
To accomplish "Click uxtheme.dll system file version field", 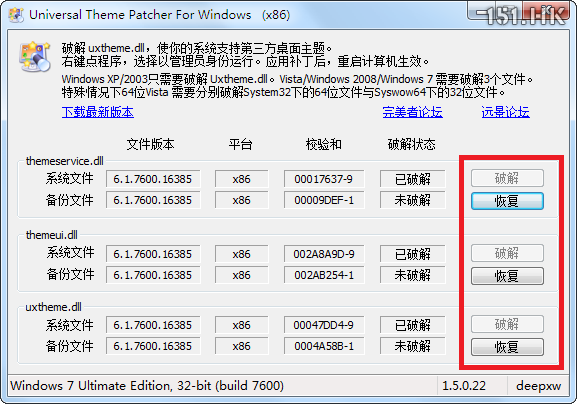I will [x=153, y=325].
